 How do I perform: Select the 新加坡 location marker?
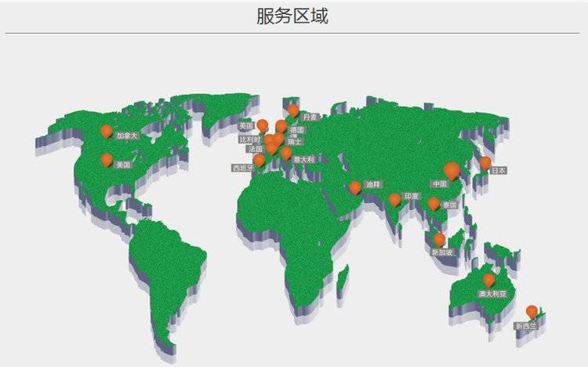[439, 238]
